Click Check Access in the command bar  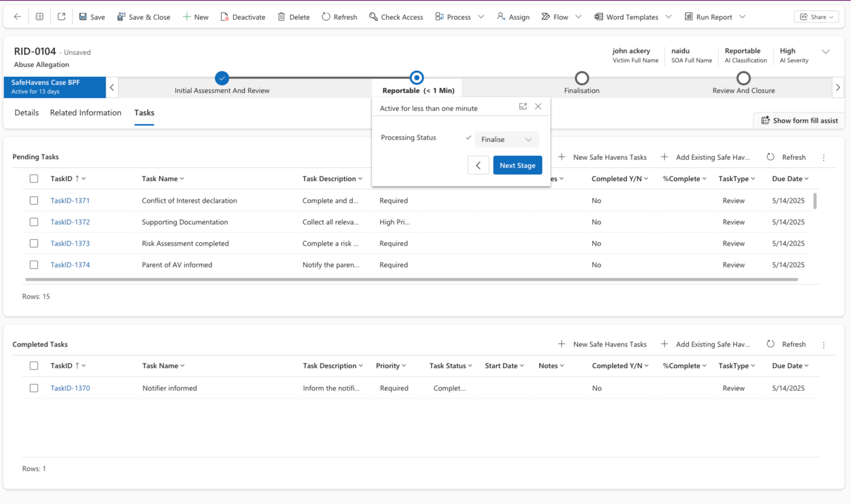coord(396,17)
